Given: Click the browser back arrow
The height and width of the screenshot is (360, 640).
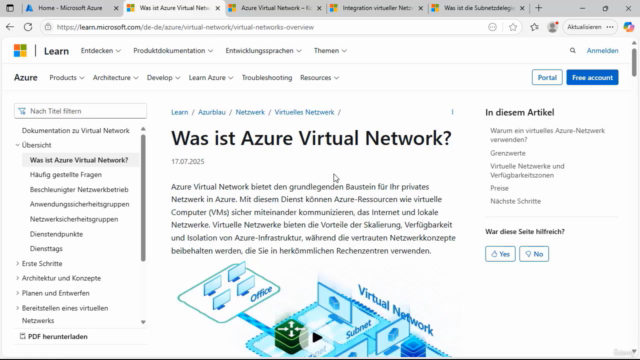Looking at the screenshot, I should (10, 27).
